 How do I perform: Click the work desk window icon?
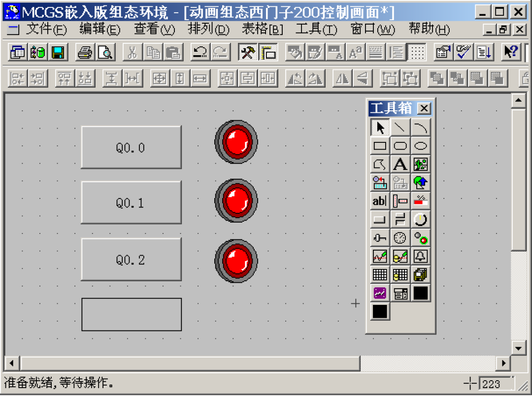pyautogui.click(x=17, y=52)
